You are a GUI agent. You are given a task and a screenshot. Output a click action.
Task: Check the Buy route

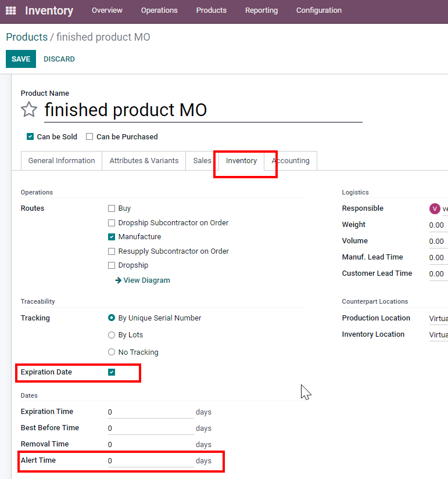coord(112,208)
